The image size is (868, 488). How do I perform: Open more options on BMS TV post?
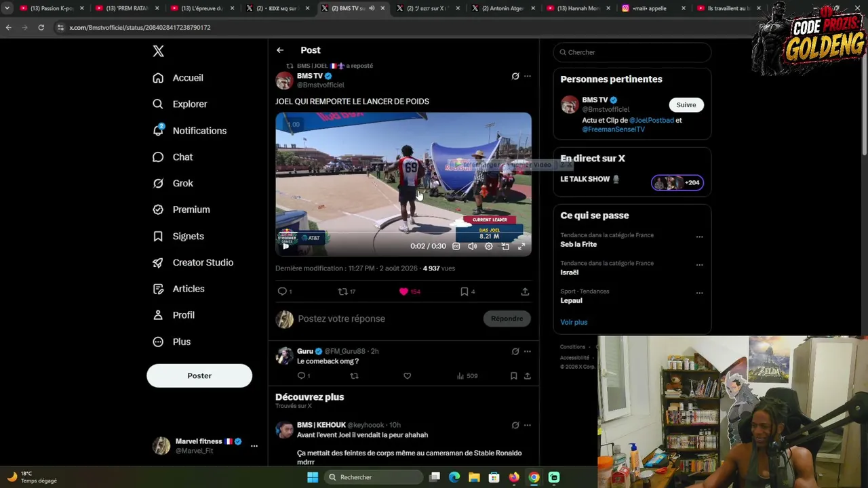[528, 77]
